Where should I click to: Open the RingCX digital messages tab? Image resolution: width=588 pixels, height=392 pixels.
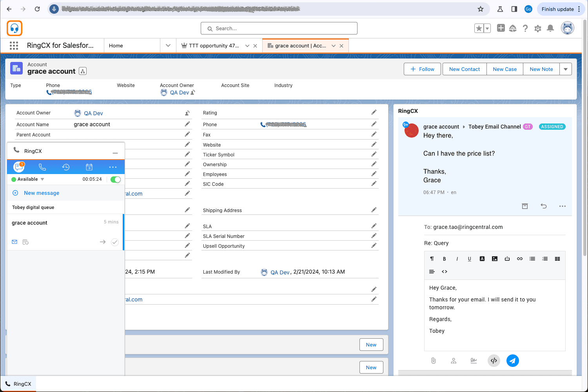point(18,167)
